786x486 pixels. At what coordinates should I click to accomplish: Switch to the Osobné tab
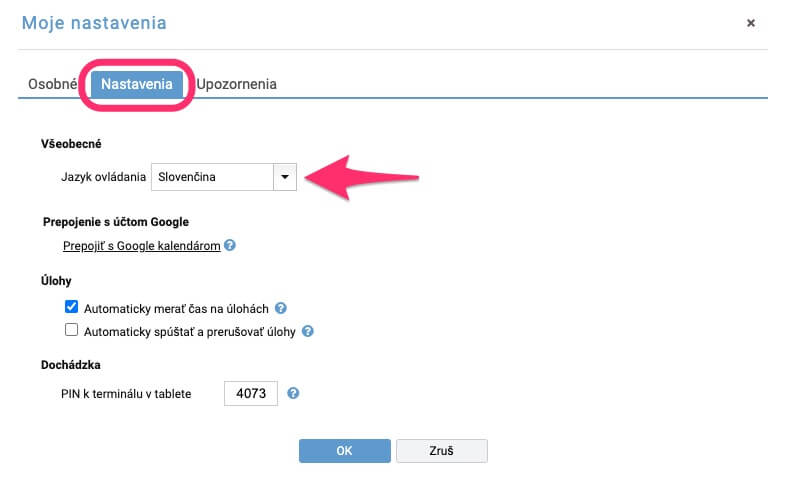coord(52,84)
